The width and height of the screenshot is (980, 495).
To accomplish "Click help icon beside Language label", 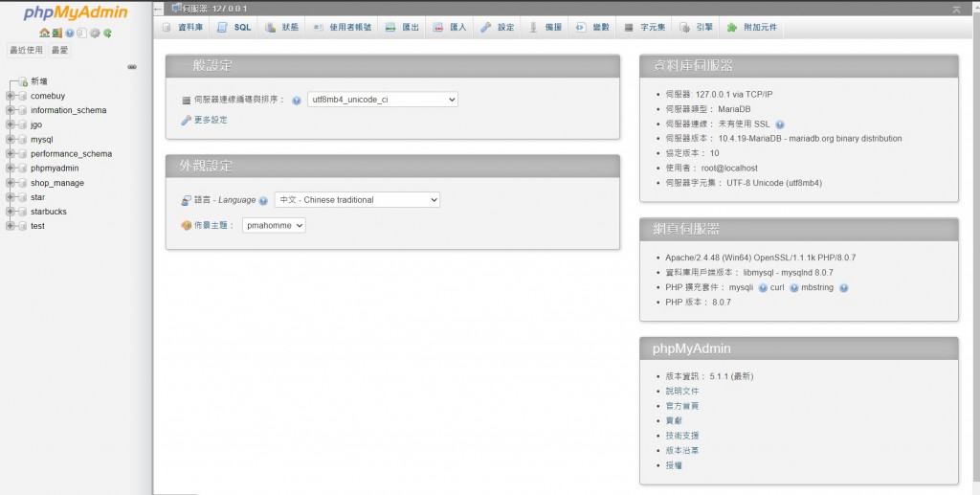I will [263, 201].
